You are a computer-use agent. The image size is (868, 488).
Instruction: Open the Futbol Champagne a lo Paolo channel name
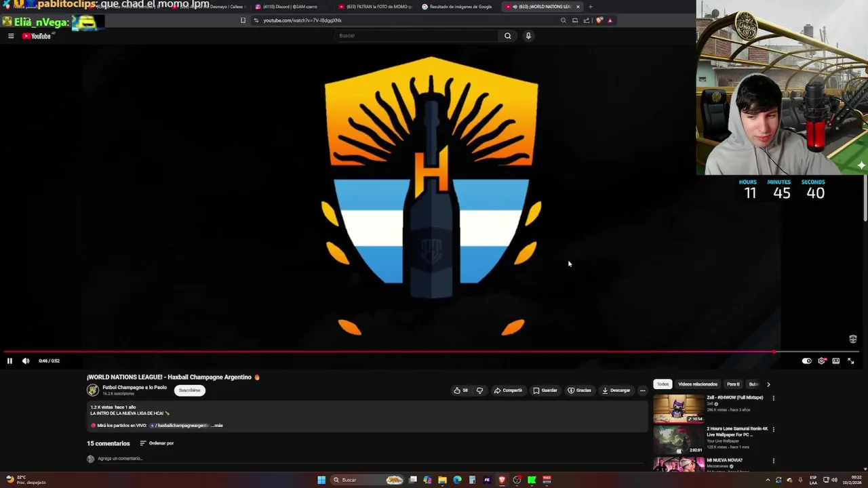pos(134,388)
